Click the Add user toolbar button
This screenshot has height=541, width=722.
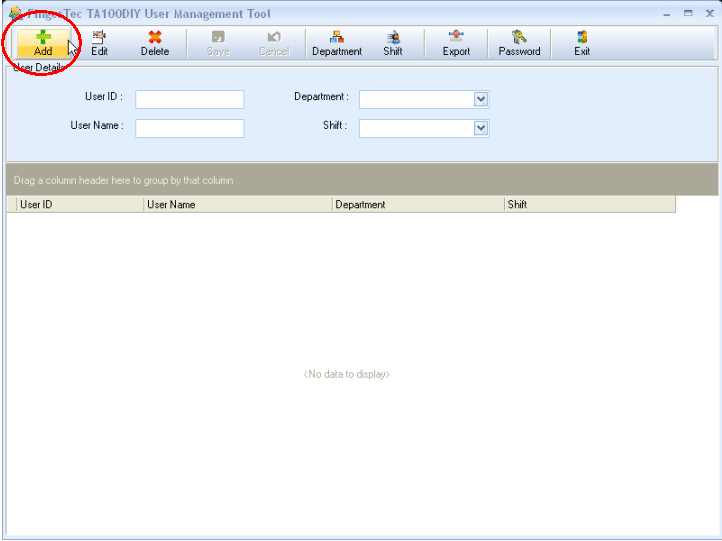(x=43, y=43)
